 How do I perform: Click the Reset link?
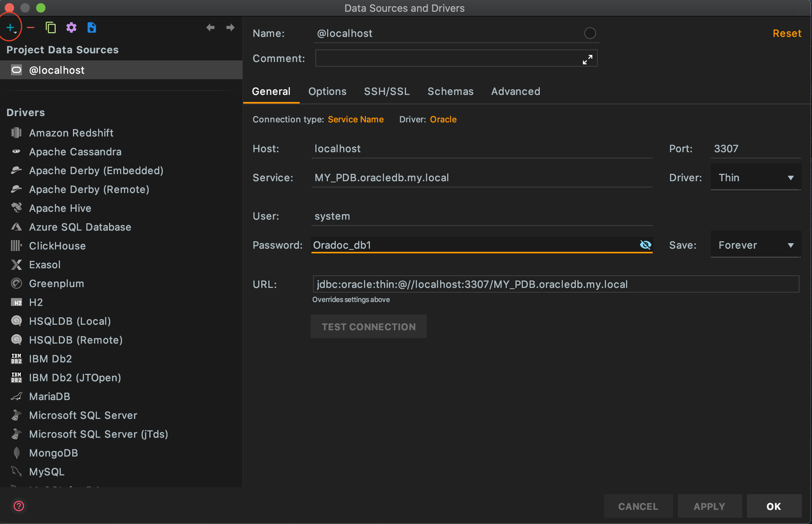pos(787,33)
